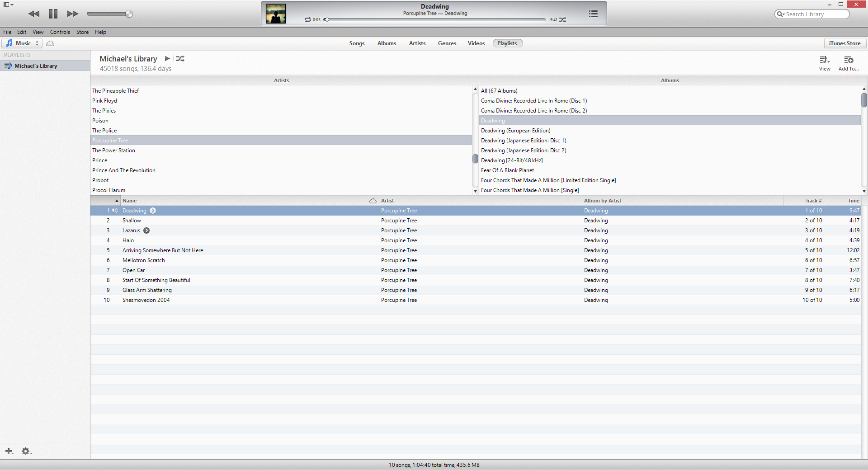Image resolution: width=868 pixels, height=470 pixels.
Task: Click the Deadwing album artwork thumbnail
Action: 276,14
